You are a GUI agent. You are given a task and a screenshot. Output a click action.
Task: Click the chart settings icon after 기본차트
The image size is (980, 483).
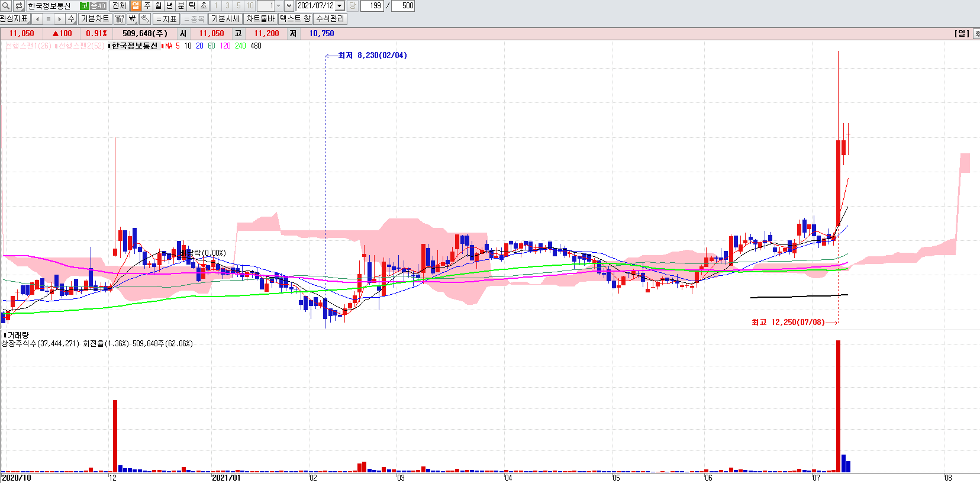[x=120, y=19]
